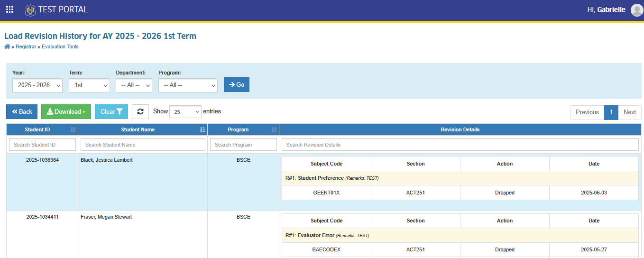Click BSCE in Jessica Black's row
The width and height of the screenshot is (644, 258).
243,160
